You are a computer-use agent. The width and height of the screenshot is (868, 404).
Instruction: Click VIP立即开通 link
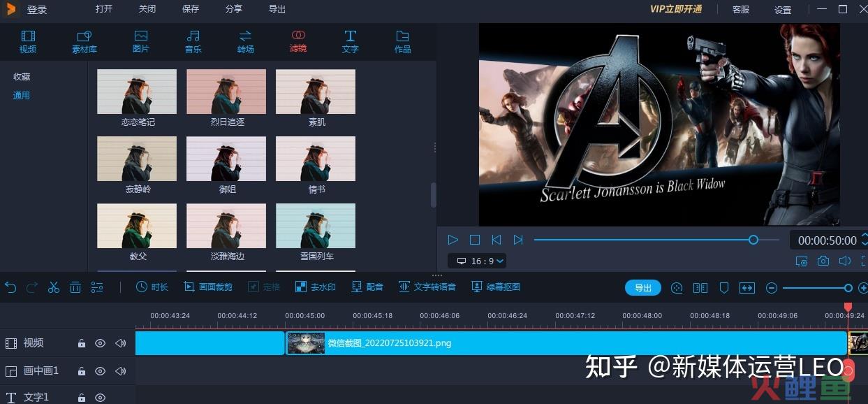676,9
